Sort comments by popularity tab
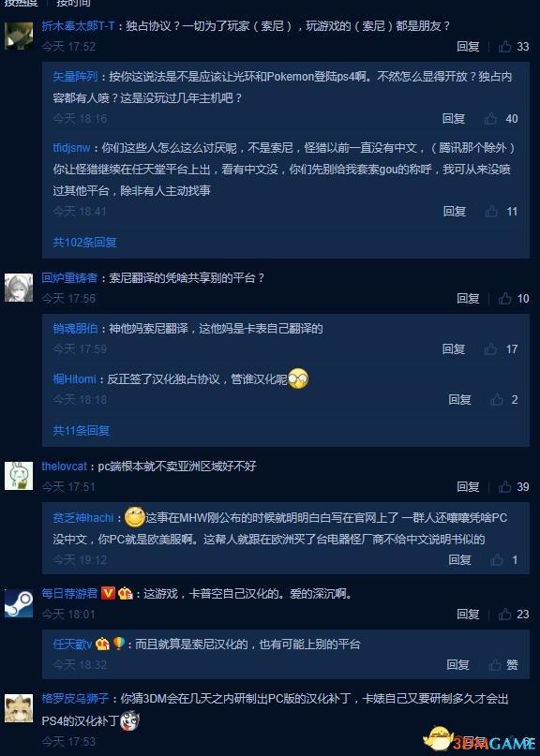540x756 pixels. click(x=21, y=3)
